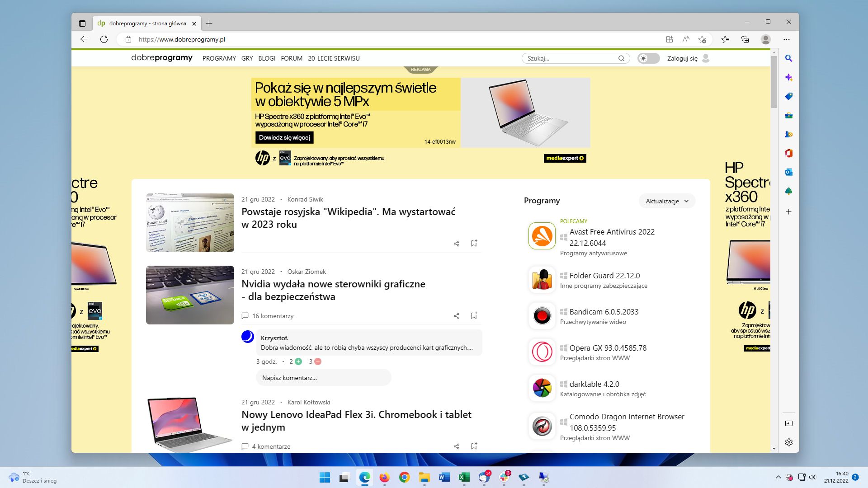The height and width of the screenshot is (488, 868).
Task: Toggle dark mode on dobreprogramy
Action: [x=648, y=58]
